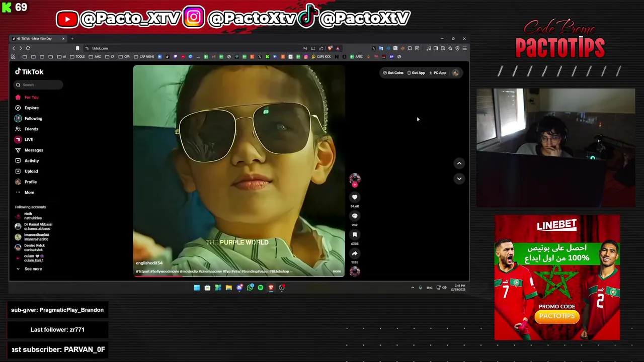This screenshot has height=362, width=644.
Task: Click the PC App button
Action: tap(437, 73)
